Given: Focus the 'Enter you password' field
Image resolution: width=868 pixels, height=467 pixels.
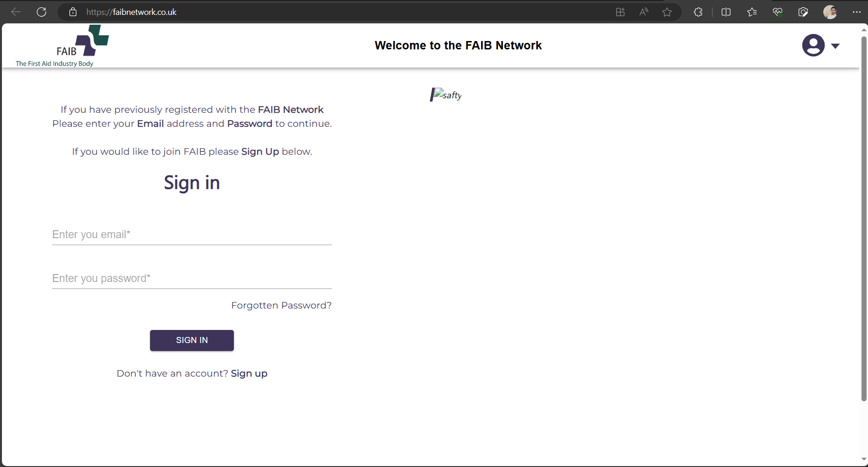Looking at the screenshot, I should tap(191, 278).
